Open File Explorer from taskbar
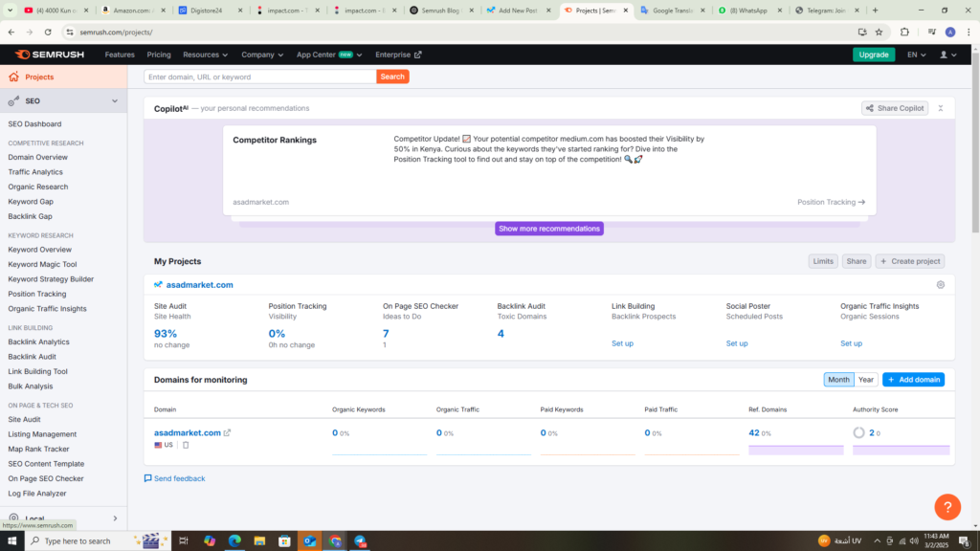 pyautogui.click(x=259, y=541)
